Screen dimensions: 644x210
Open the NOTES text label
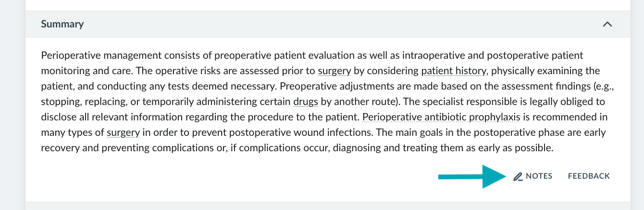[539, 176]
